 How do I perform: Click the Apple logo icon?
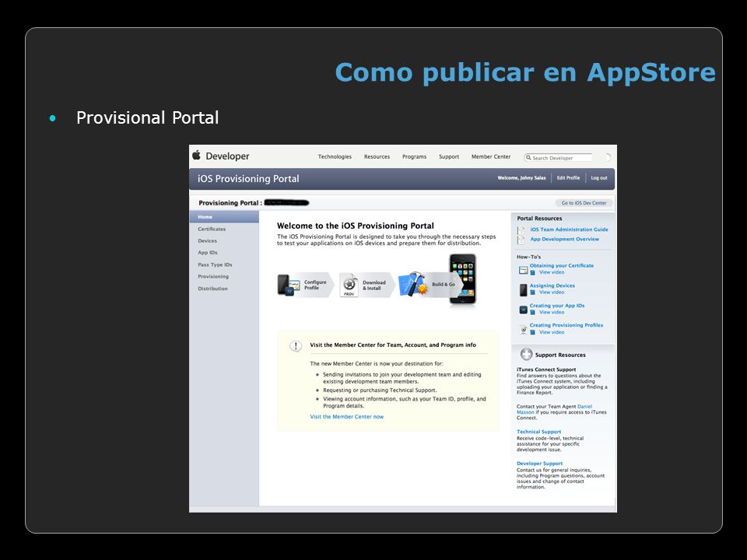pos(196,155)
